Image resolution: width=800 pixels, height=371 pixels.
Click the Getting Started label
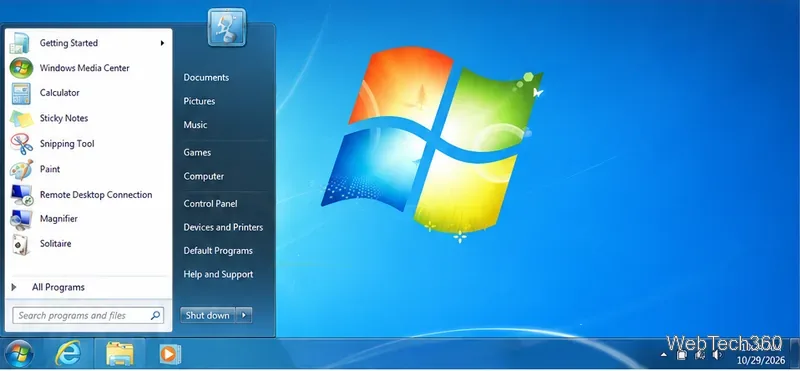pyautogui.click(x=69, y=43)
